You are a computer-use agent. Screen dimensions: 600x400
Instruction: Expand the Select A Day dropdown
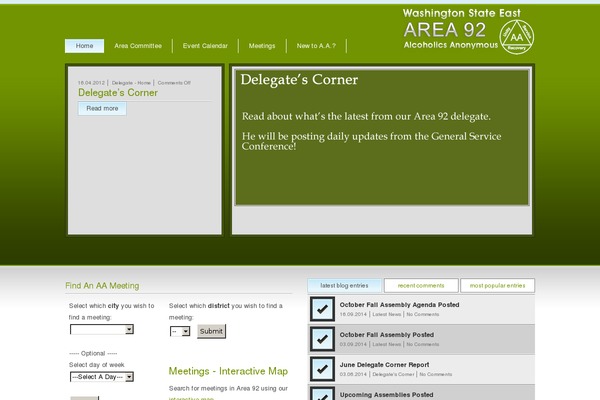(x=102, y=377)
